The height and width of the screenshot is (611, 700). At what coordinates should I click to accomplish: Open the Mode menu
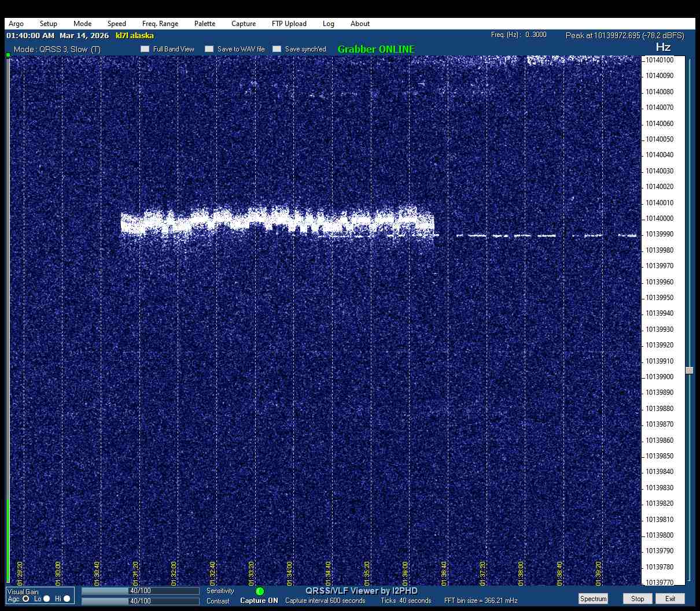tap(82, 24)
